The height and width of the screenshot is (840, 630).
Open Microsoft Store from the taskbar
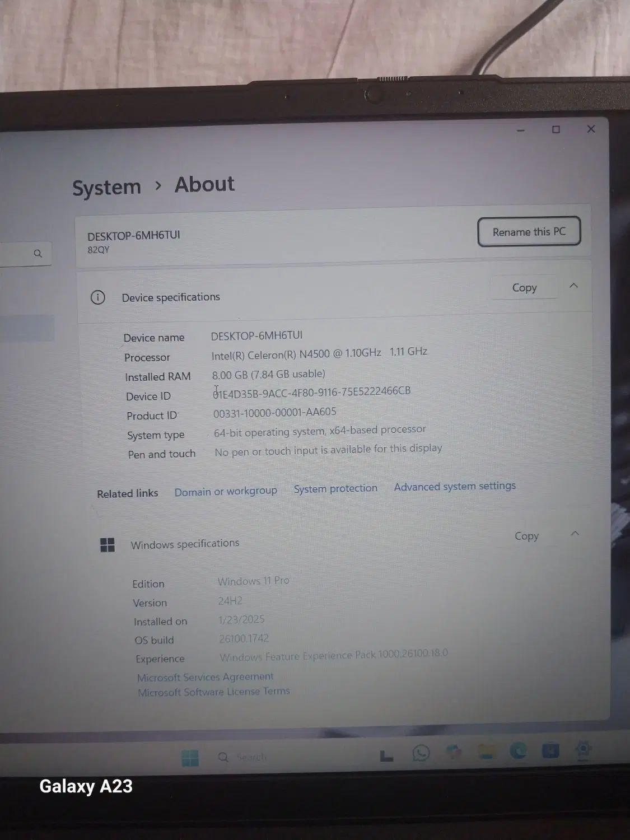point(550,750)
